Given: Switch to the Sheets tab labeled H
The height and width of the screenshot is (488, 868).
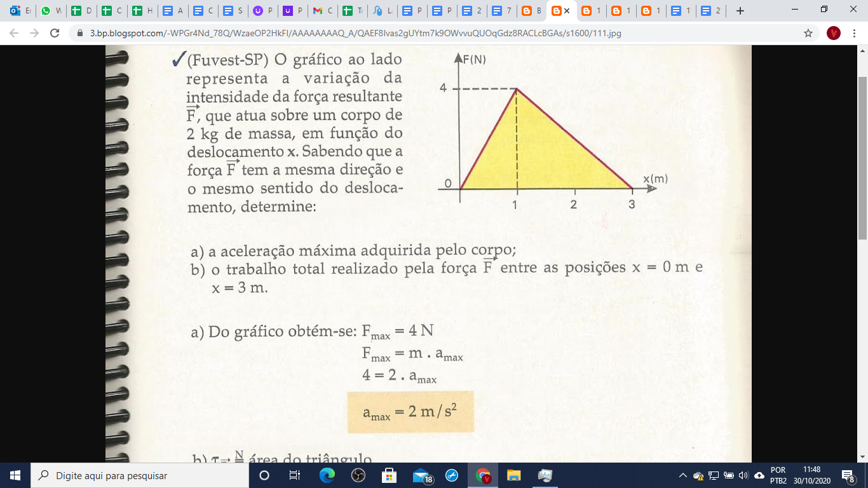Looking at the screenshot, I should tap(142, 11).
